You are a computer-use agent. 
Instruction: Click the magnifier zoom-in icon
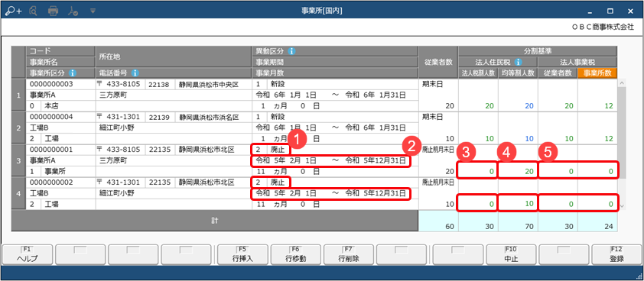(x=12, y=11)
